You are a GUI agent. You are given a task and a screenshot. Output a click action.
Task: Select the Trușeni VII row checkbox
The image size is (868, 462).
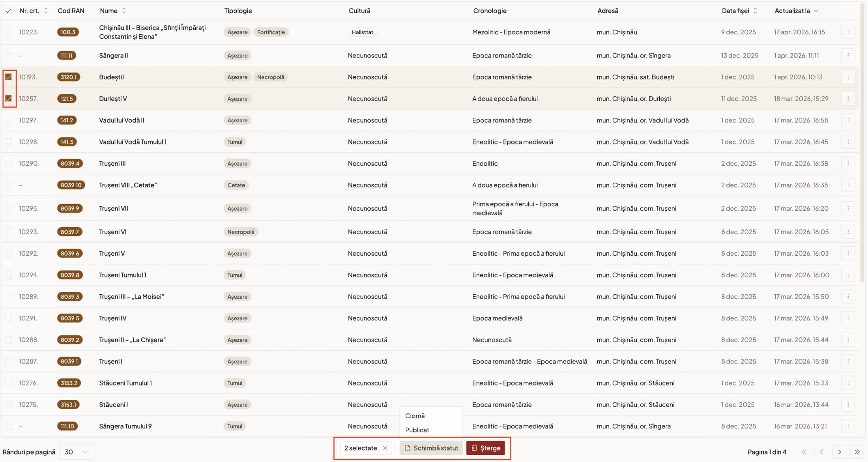8,208
